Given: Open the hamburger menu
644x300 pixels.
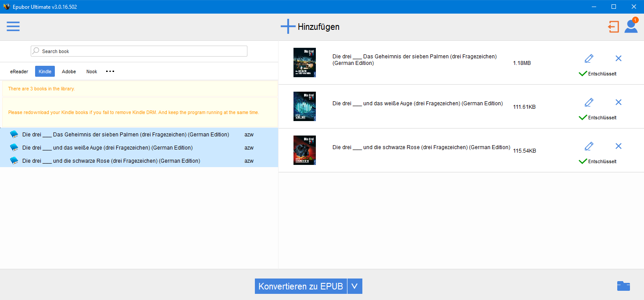Looking at the screenshot, I should pos(13,26).
